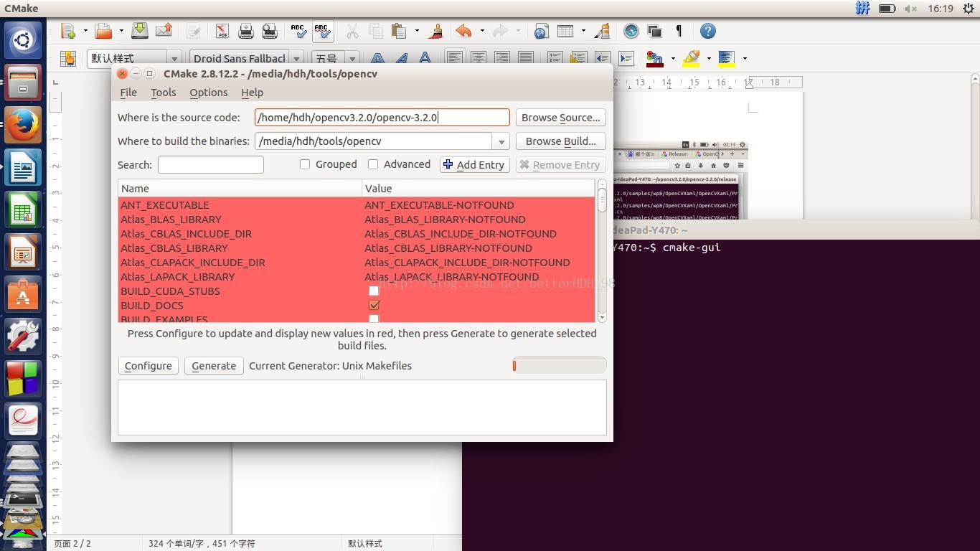Select the Clone Formatting paintbrush icon
Screen dimensions: 980x551
pos(435,31)
